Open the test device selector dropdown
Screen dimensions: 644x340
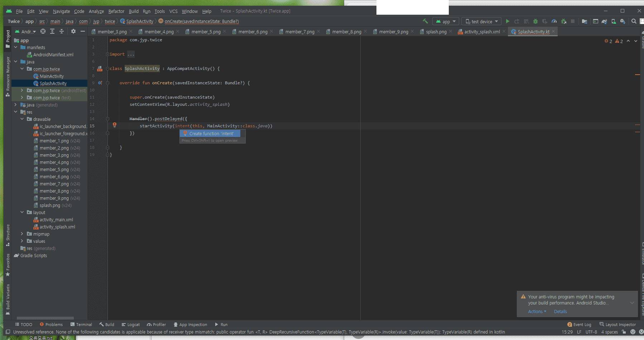pos(481,22)
